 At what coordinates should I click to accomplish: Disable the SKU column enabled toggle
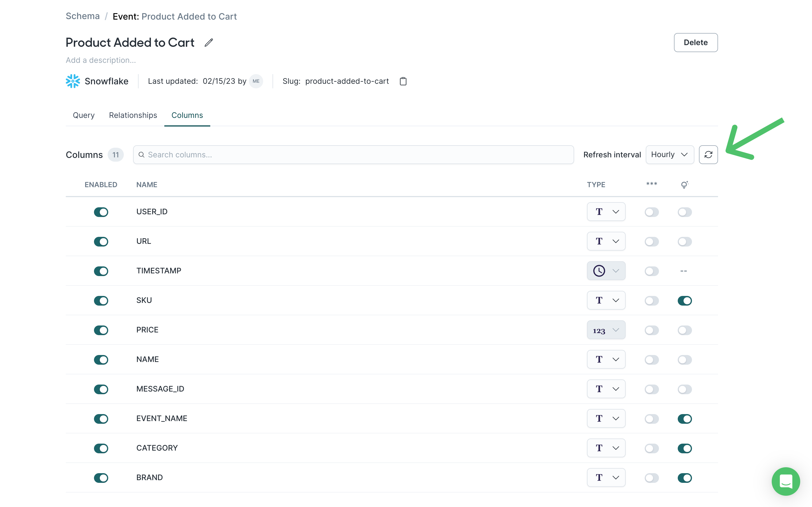pyautogui.click(x=101, y=300)
